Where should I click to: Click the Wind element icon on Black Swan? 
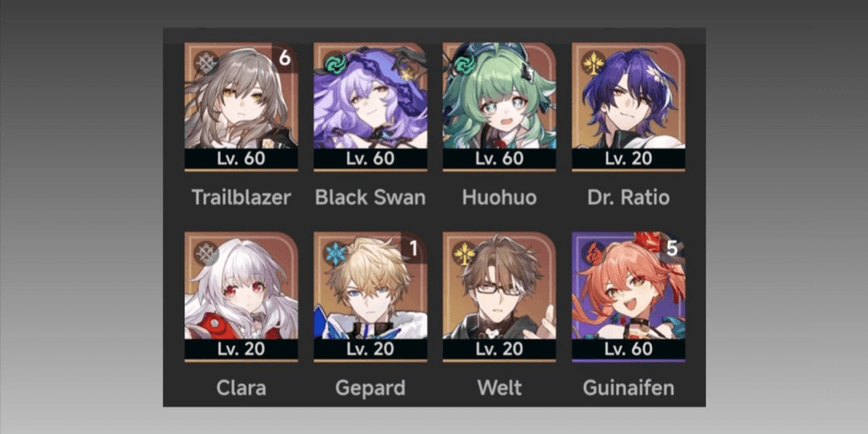pyautogui.click(x=335, y=63)
